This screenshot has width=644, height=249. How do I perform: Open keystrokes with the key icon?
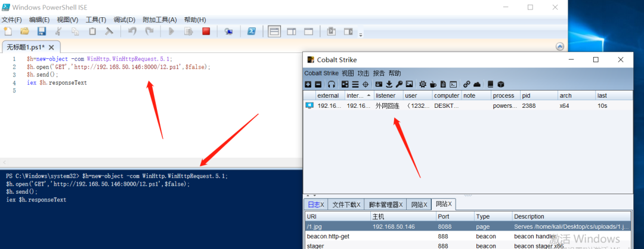399,84
